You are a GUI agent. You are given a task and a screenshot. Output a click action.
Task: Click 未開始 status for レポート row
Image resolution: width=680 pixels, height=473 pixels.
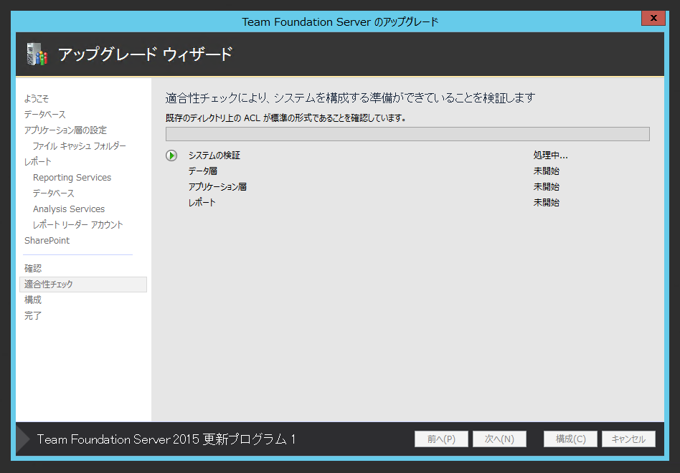pyautogui.click(x=546, y=202)
